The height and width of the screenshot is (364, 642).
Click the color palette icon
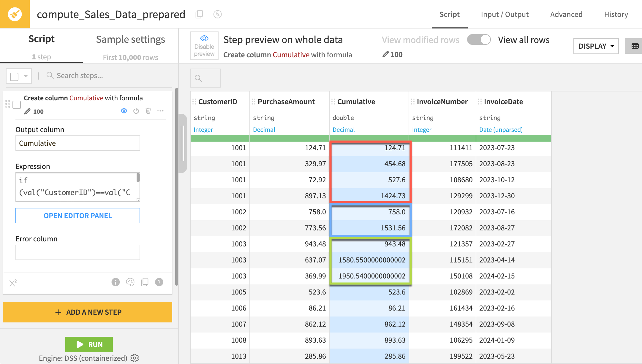(130, 282)
